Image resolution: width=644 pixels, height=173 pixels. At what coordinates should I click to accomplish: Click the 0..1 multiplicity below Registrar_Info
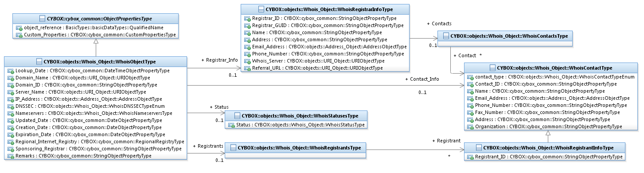point(233,75)
